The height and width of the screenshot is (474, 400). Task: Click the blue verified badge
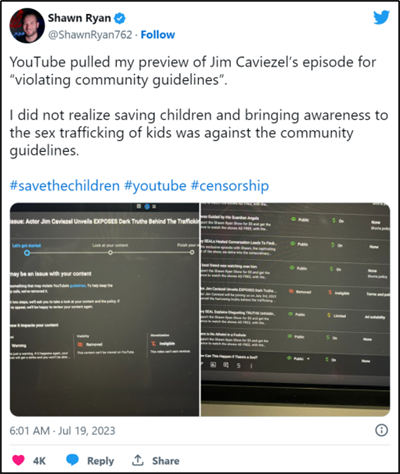(x=120, y=18)
